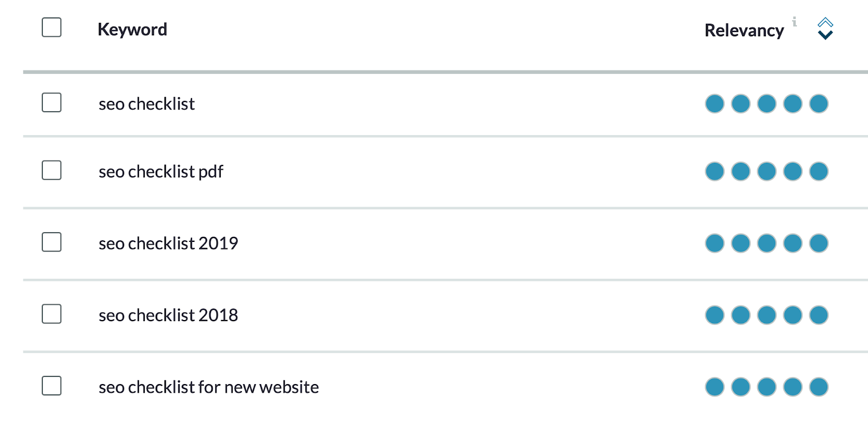
Task: Click the Keyword column header
Action: (132, 29)
